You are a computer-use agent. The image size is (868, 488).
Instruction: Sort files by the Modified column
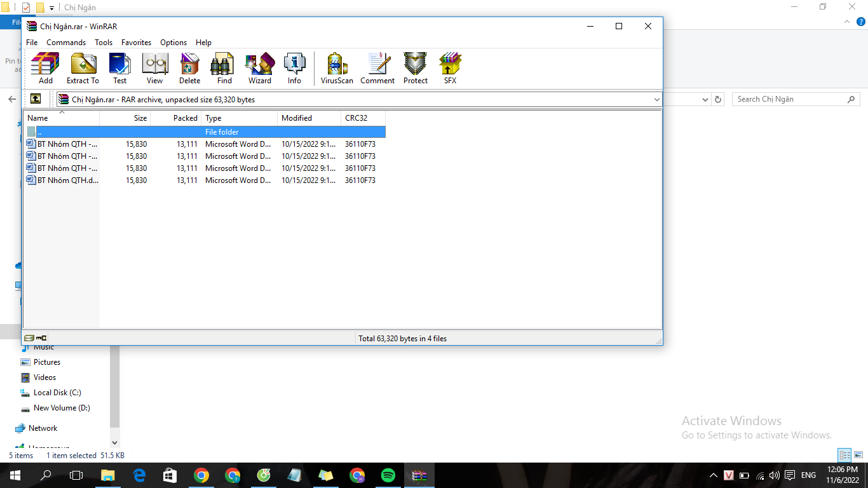point(309,118)
